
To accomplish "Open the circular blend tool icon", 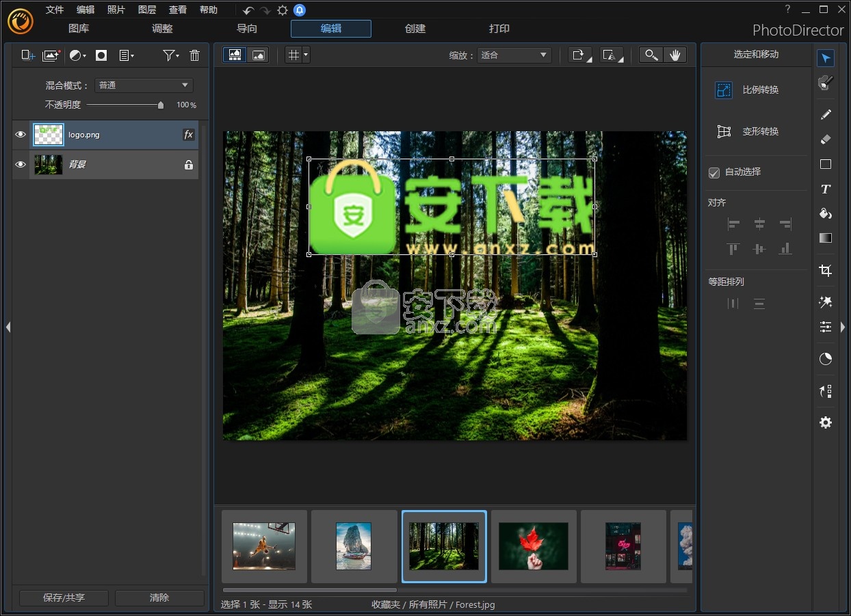I will [x=826, y=359].
